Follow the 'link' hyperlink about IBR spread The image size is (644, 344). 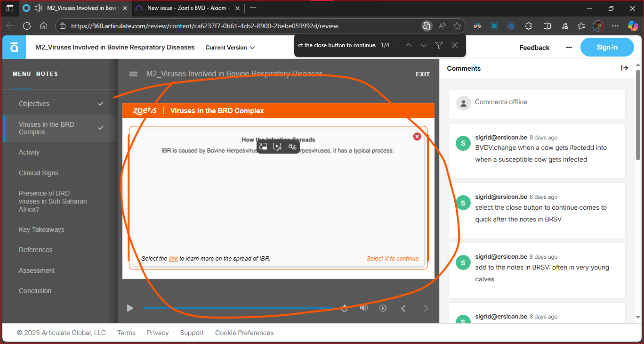(173, 259)
